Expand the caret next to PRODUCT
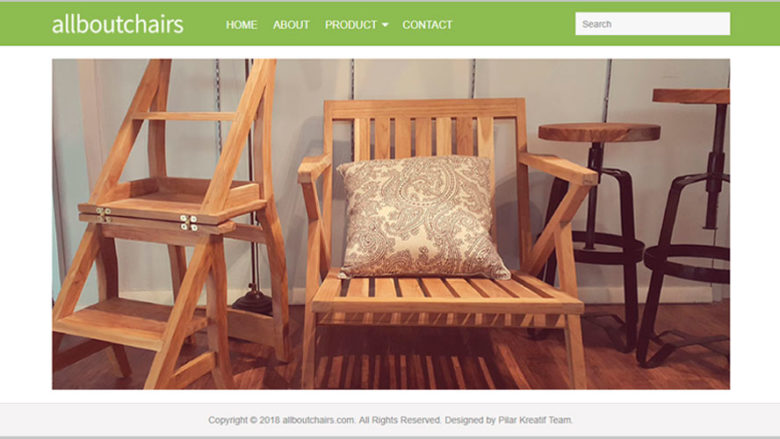 point(385,25)
